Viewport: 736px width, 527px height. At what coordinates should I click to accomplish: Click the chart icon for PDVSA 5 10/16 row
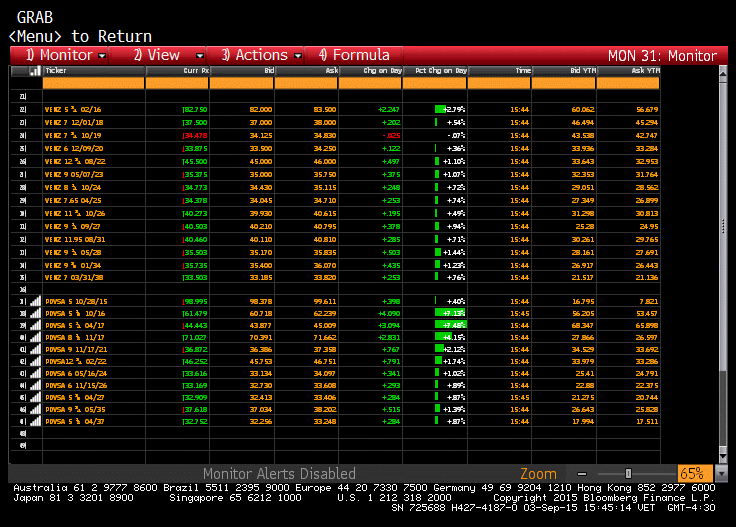point(35,313)
